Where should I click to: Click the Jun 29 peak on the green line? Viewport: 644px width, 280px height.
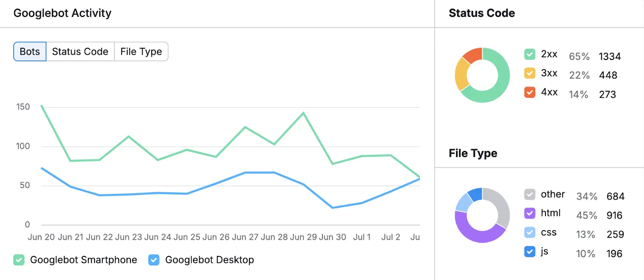tap(303, 113)
